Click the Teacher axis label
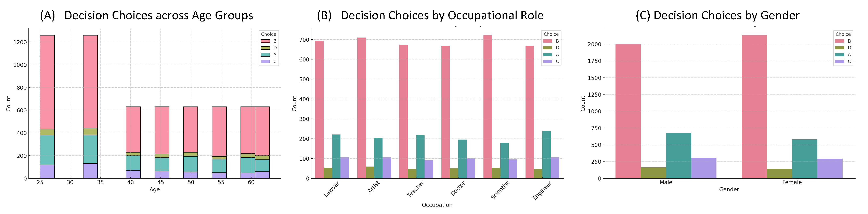This screenshot has width=868, height=214. 415,189
